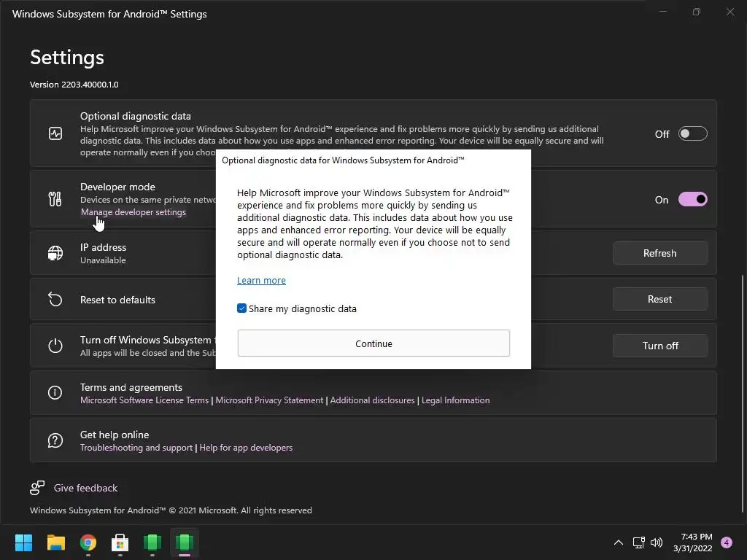
Task: Select the first green Android subsystem taskbar icon
Action: (152, 542)
